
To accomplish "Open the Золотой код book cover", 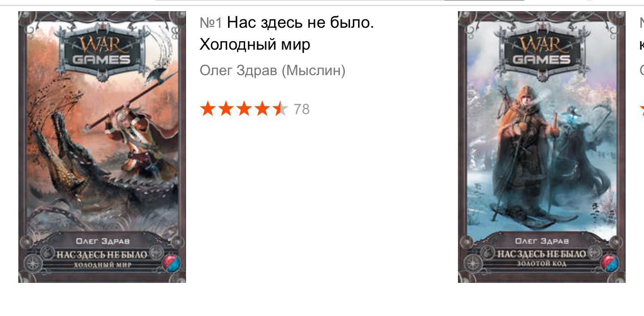I will coord(542,147).
